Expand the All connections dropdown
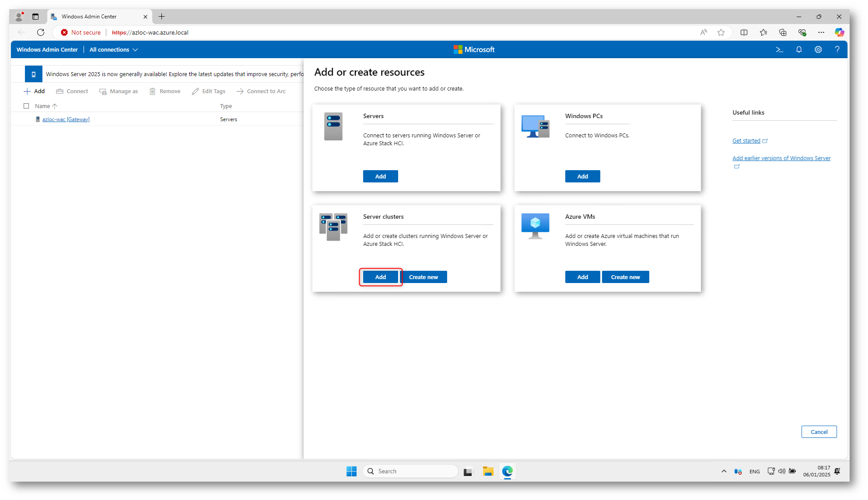Image resolution: width=868 pixels, height=500 pixels. pyautogui.click(x=114, y=50)
